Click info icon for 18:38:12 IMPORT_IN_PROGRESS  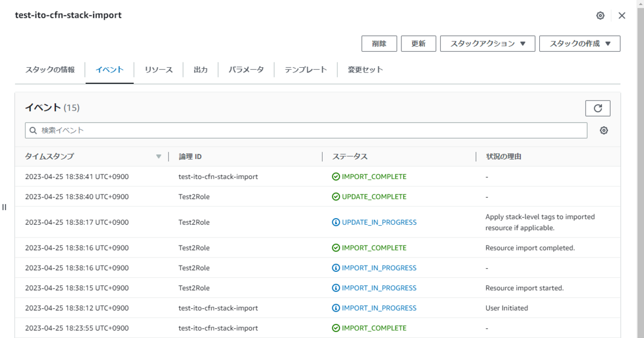click(336, 308)
